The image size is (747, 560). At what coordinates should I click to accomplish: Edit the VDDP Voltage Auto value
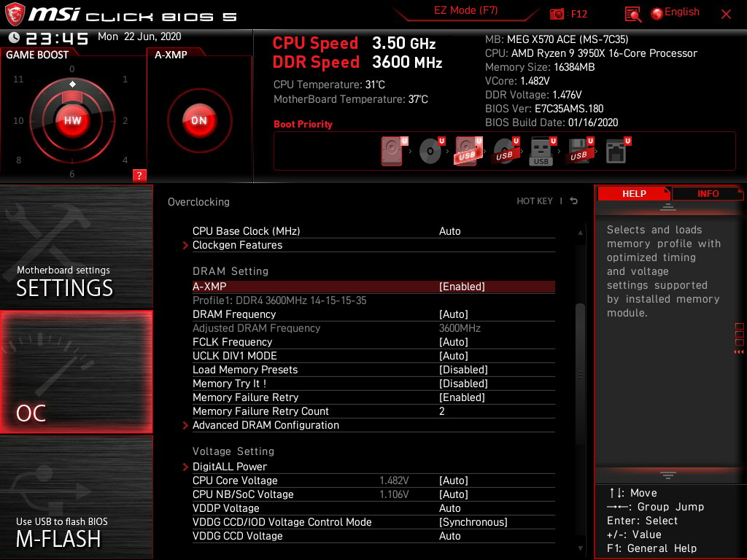point(373,507)
